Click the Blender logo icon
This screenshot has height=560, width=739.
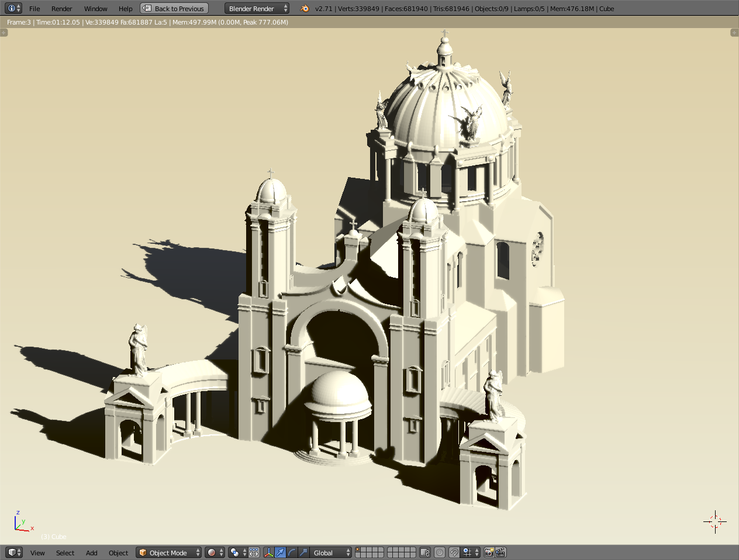(304, 8)
